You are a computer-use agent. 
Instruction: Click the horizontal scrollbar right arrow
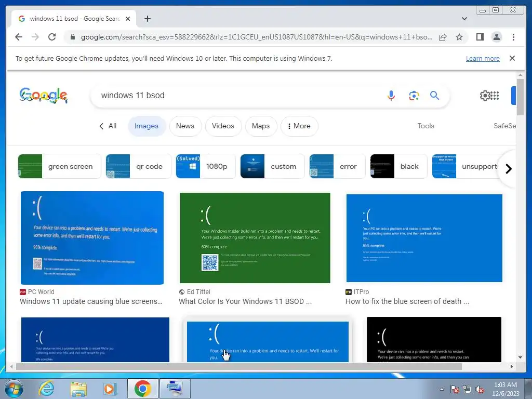(512, 366)
